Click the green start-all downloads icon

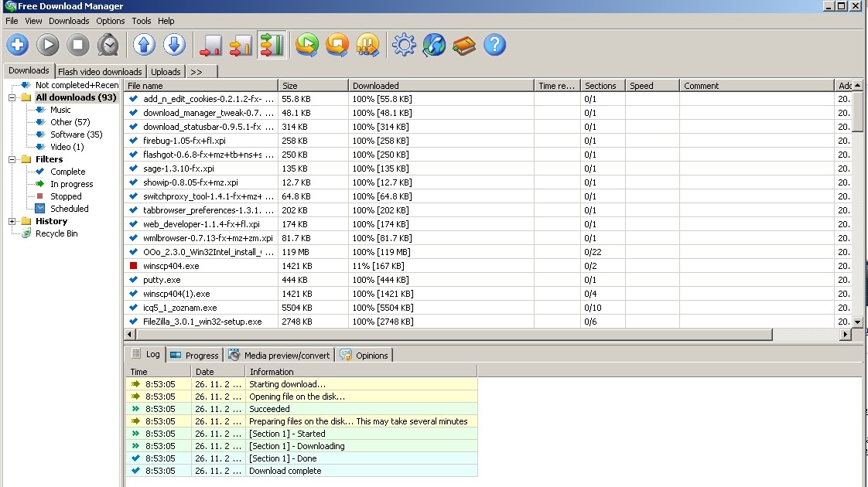tap(307, 45)
